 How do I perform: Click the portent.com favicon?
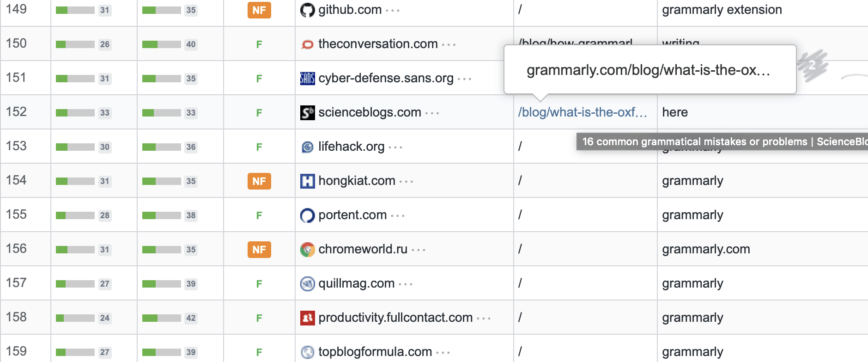(307, 215)
